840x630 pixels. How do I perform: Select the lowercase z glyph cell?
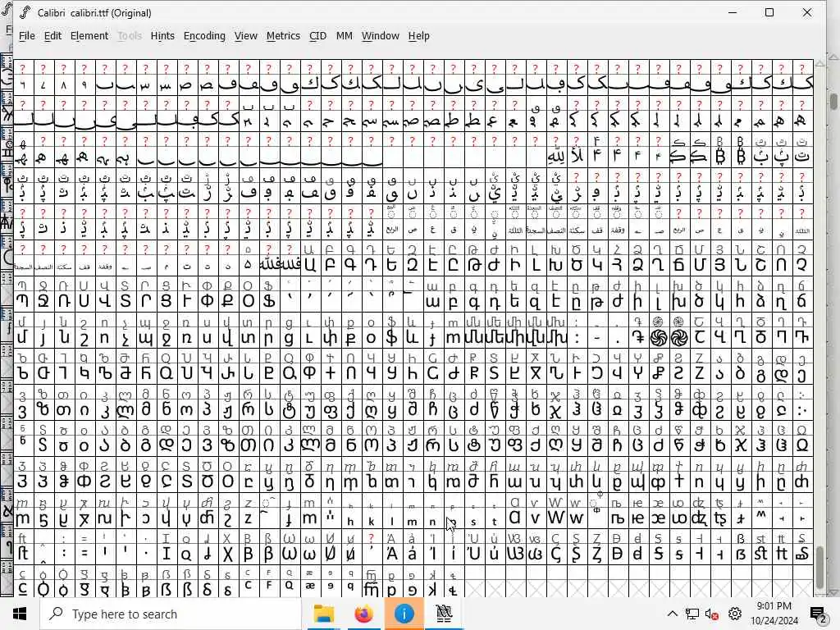(x=248, y=518)
